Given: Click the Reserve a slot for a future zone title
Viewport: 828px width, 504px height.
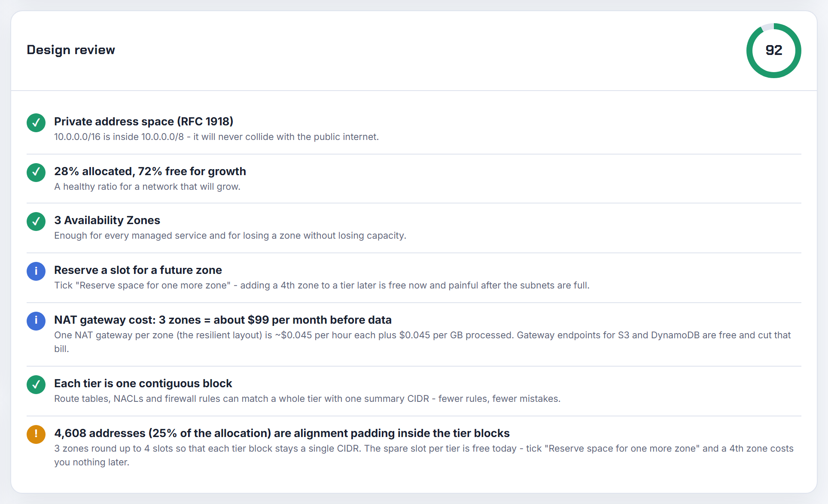Looking at the screenshot, I should (x=138, y=270).
